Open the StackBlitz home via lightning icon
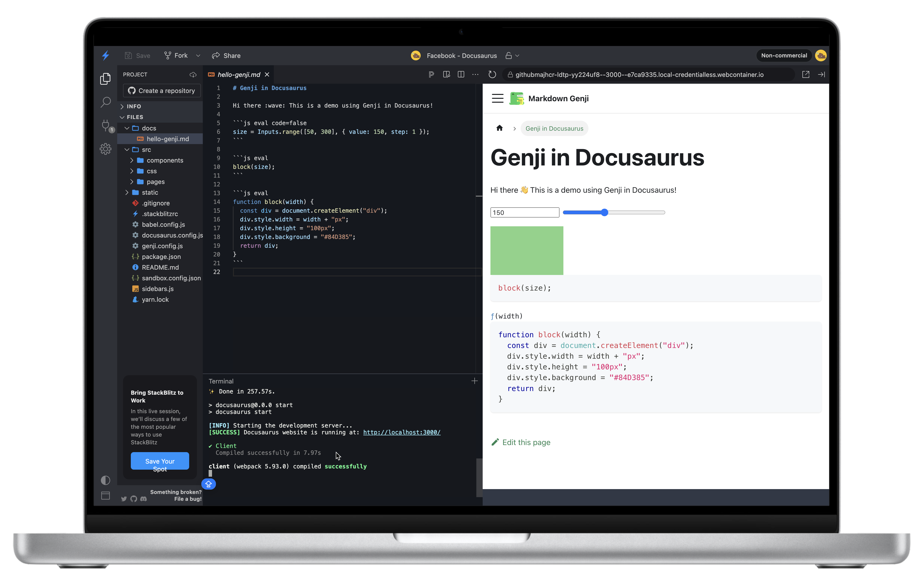The image size is (924, 584). [x=106, y=56]
